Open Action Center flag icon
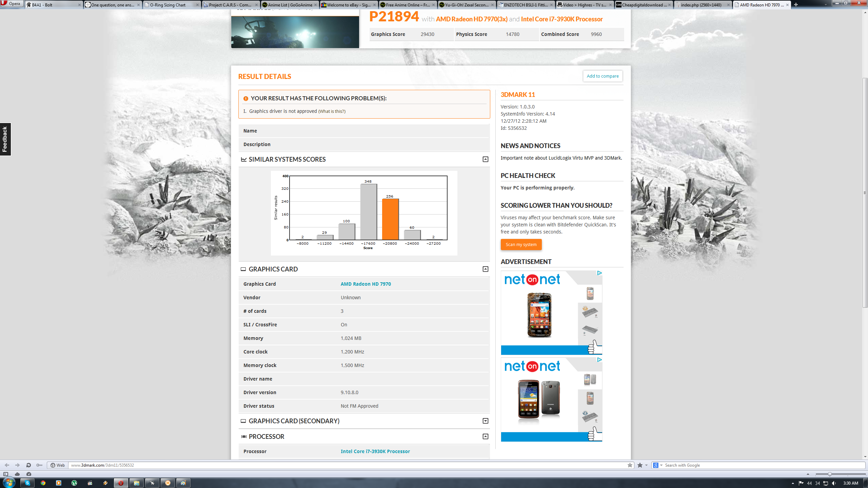The height and width of the screenshot is (488, 868). pos(801,483)
